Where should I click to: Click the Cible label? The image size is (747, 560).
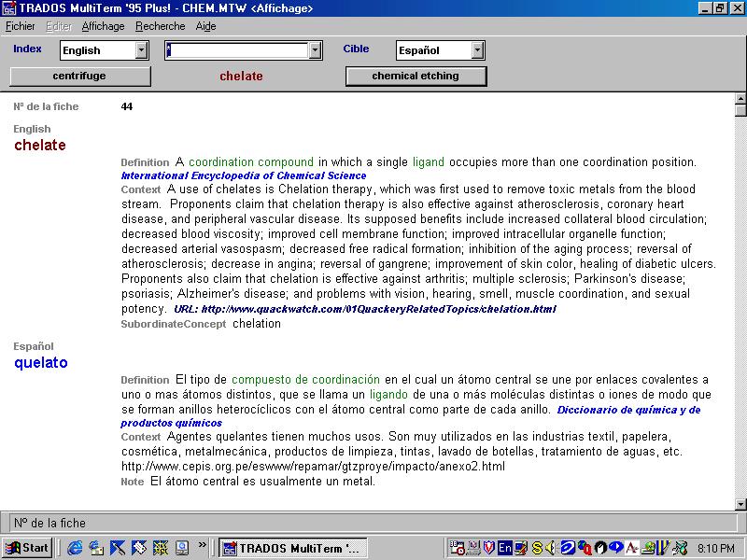(x=356, y=49)
